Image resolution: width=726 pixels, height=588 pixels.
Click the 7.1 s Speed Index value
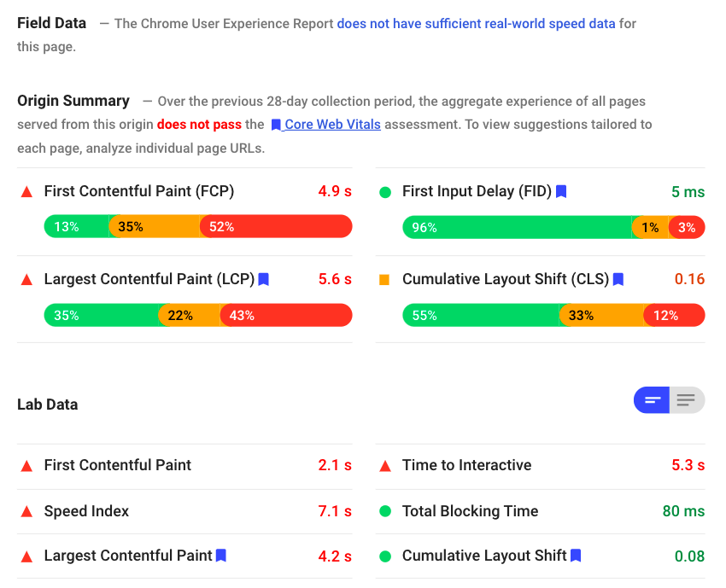tap(335, 511)
